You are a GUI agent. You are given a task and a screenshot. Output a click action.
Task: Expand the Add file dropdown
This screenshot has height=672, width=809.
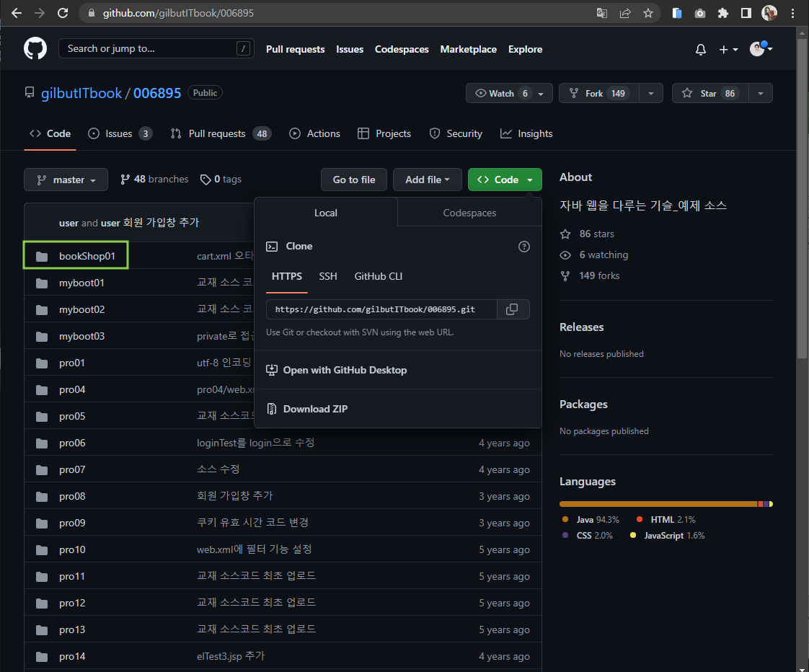[427, 180]
